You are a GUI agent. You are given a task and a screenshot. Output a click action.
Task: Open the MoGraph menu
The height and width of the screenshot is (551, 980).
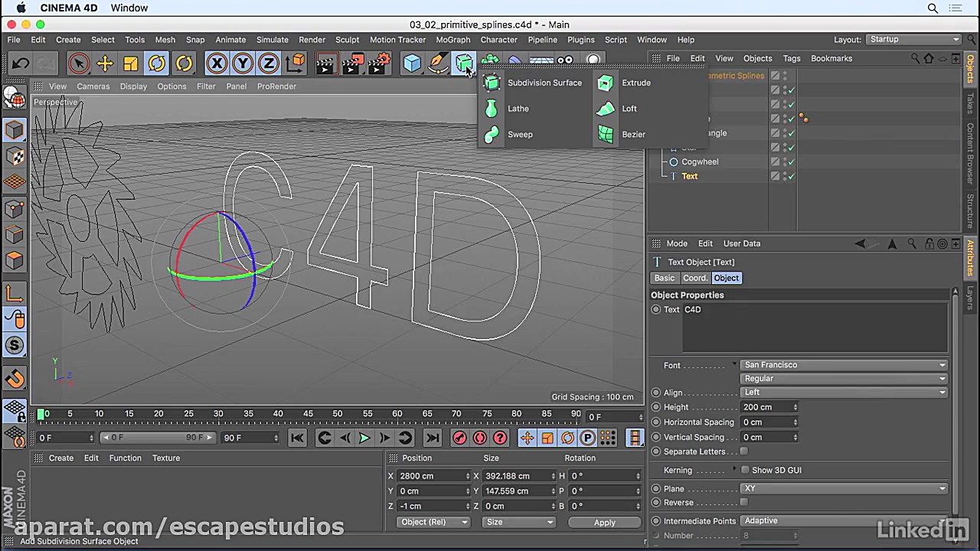(452, 40)
